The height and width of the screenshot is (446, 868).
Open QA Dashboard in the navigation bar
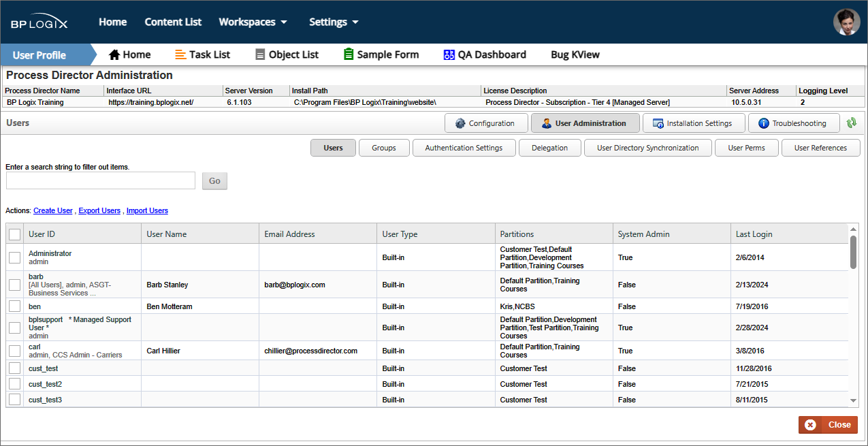pos(484,54)
